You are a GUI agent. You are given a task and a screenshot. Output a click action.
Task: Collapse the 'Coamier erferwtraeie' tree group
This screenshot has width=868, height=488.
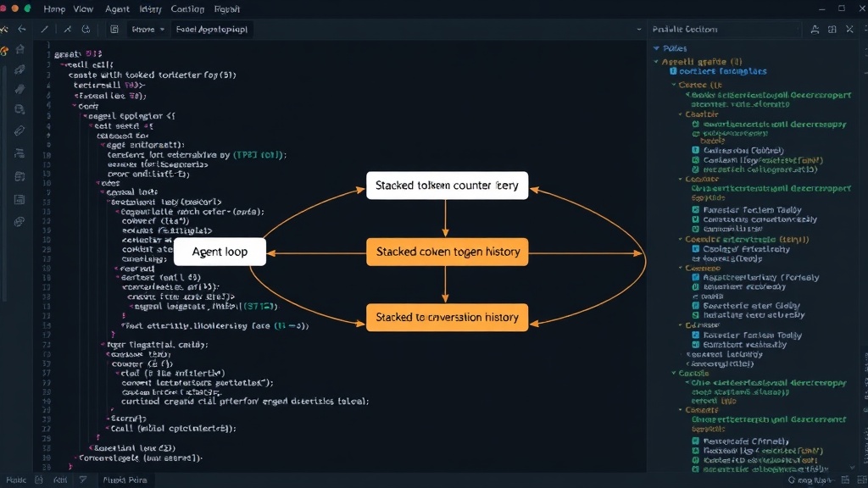click(681, 240)
